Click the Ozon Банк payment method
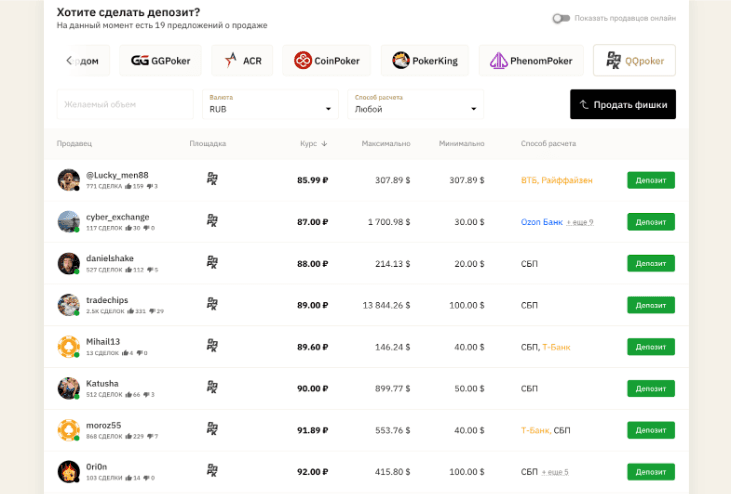Image resolution: width=731 pixels, height=494 pixels. tap(542, 222)
